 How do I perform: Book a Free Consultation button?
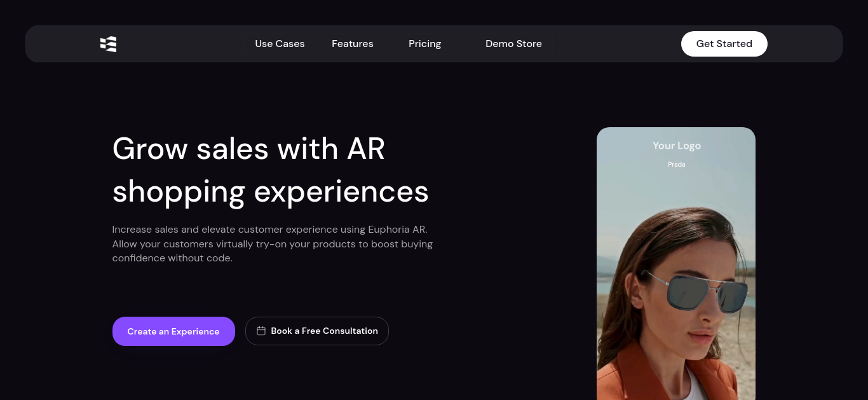point(317,331)
